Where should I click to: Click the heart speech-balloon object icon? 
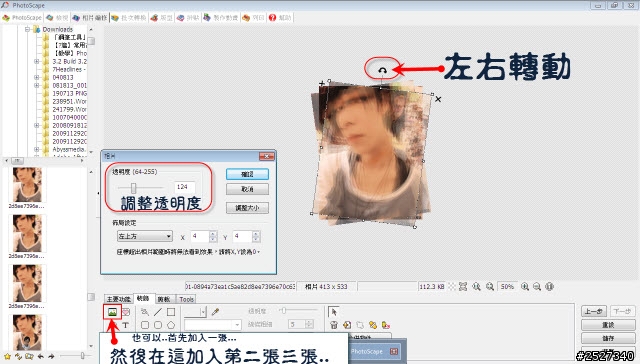pyautogui.click(x=126, y=313)
